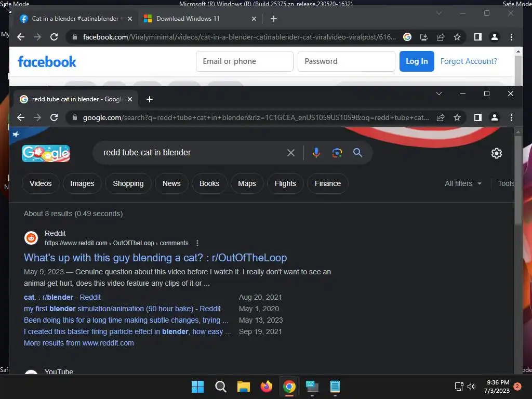
Task: Filter results by Books
Action: click(209, 183)
